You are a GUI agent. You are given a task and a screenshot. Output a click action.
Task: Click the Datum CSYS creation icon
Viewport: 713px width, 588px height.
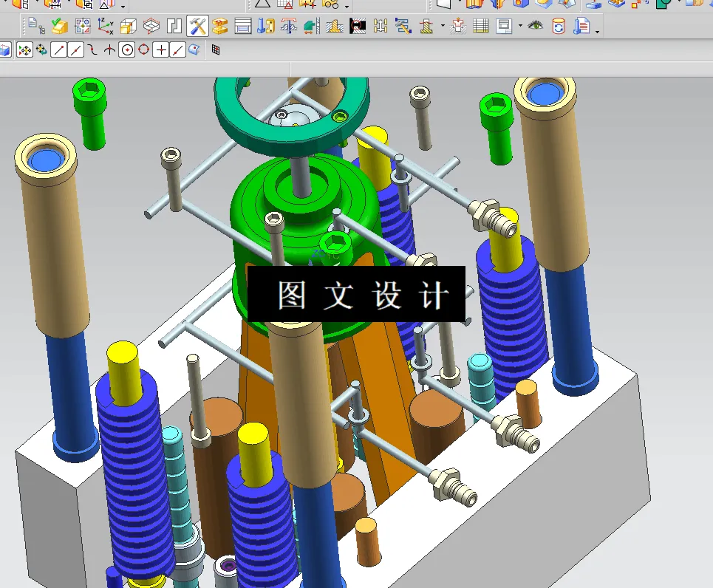103,27
